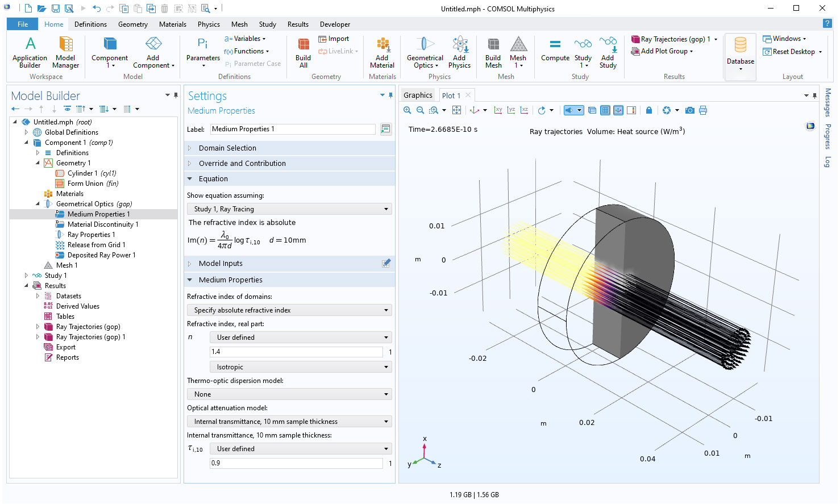The width and height of the screenshot is (840, 504).
Task: Click the Zoom Extents icon in Graphics
Action: point(456,110)
